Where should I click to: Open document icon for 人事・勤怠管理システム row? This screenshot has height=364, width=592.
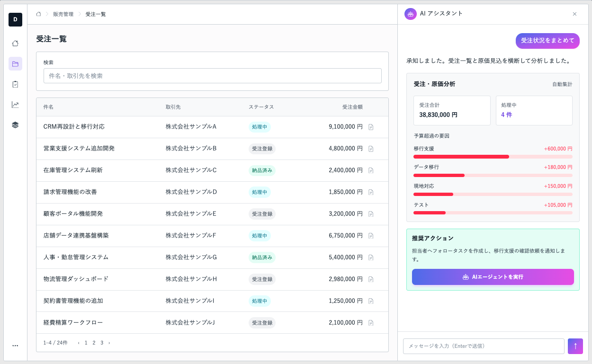[371, 257]
